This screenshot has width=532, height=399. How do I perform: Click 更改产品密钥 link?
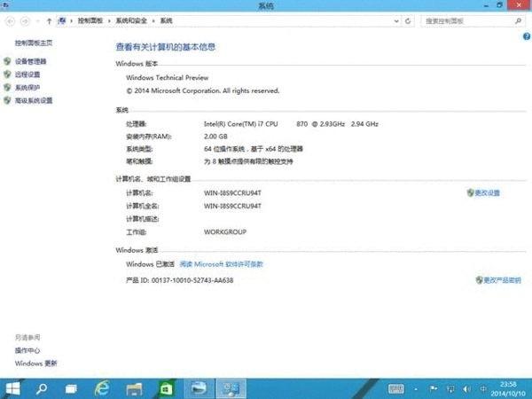tap(503, 280)
